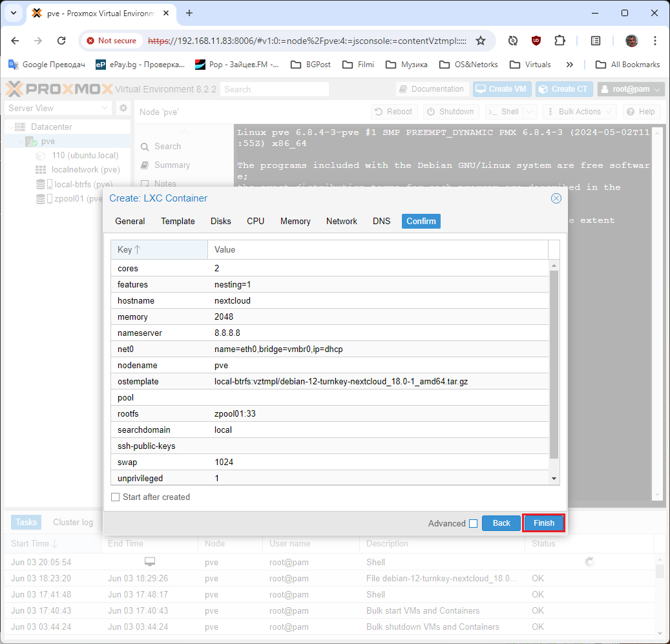670x644 pixels.
Task: Open the All Bookmarks folder
Action: 628,65
